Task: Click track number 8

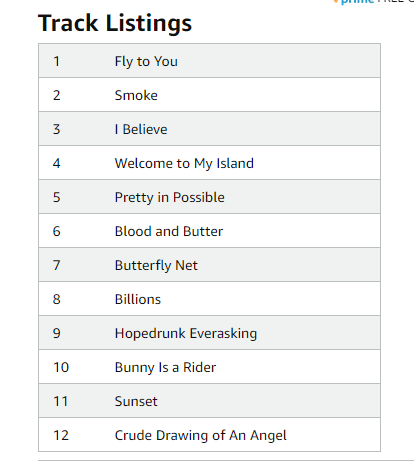Action: [x=57, y=299]
